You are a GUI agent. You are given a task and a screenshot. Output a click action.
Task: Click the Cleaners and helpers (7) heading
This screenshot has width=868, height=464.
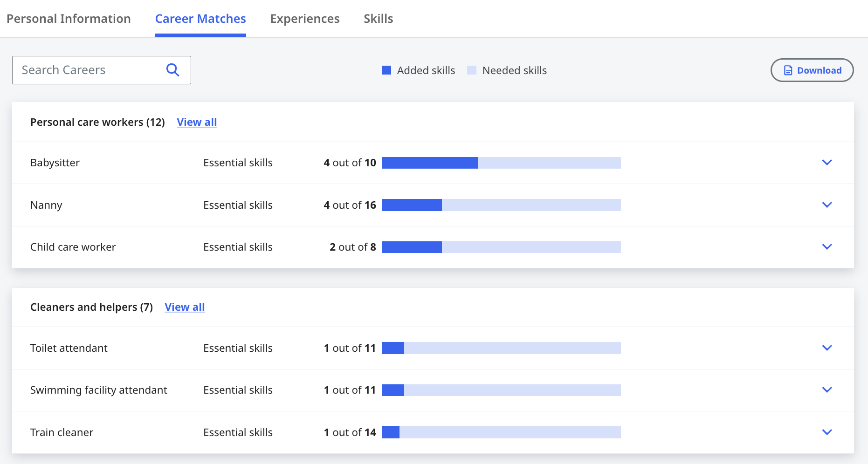coord(92,307)
